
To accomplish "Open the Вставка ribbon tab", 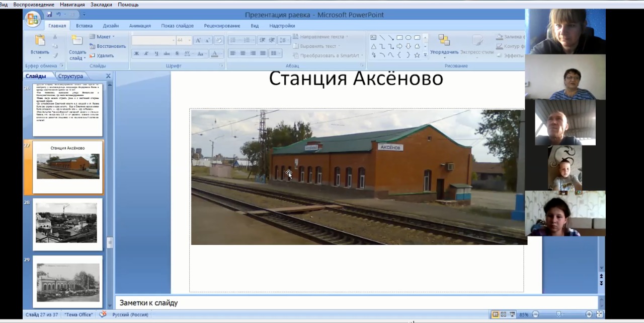I will point(84,26).
